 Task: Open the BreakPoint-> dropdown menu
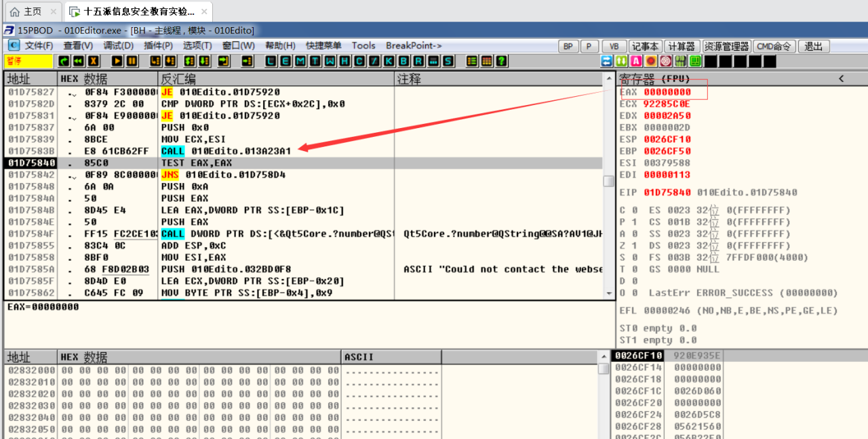[414, 45]
